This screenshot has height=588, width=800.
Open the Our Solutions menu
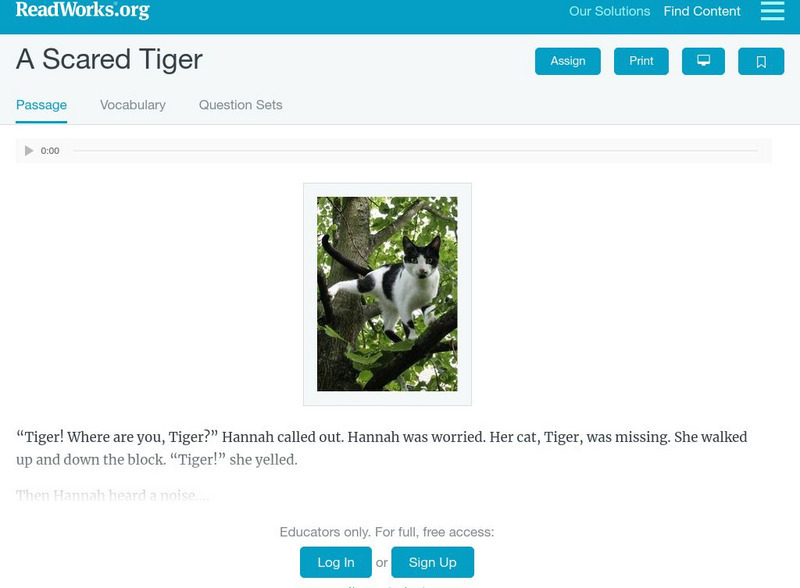tap(609, 11)
